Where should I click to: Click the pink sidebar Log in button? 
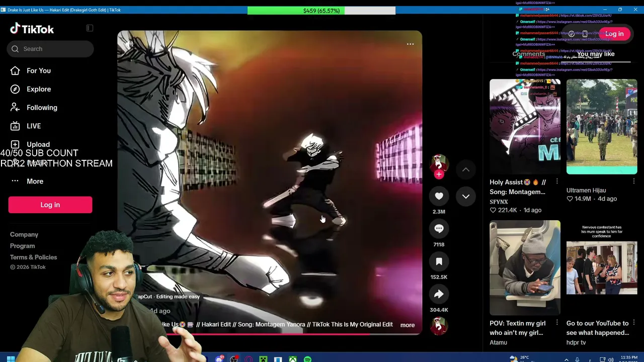click(50, 205)
